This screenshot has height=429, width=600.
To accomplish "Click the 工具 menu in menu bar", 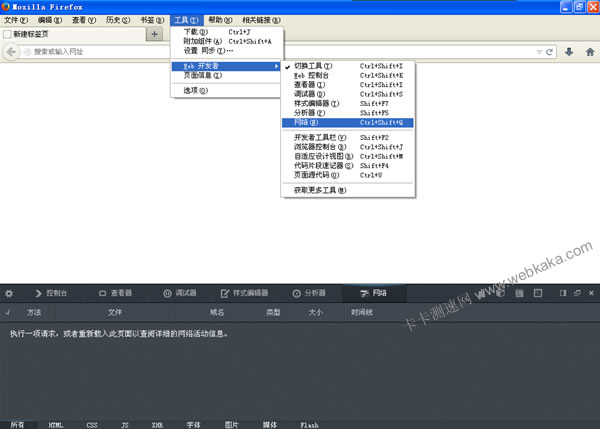I will coord(186,20).
